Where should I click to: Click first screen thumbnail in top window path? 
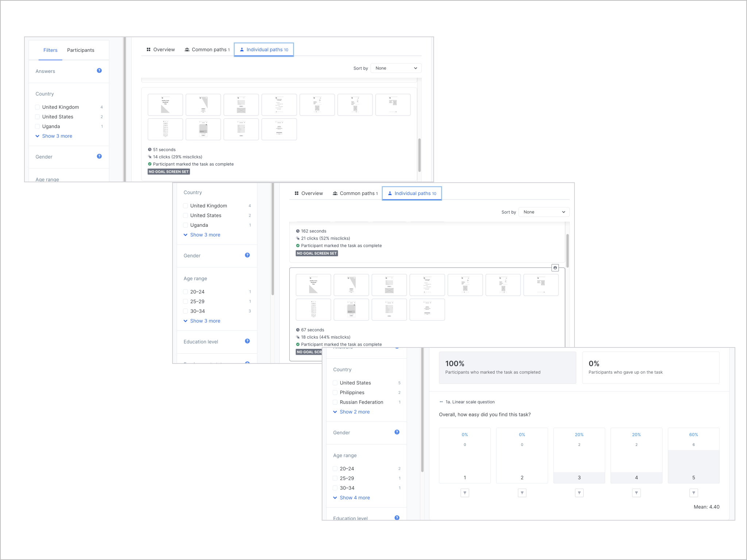coord(165,105)
